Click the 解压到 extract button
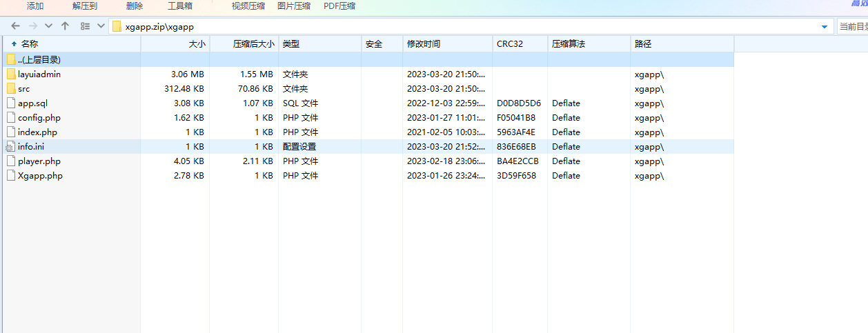Viewport: 868px width, 333px height. [85, 6]
